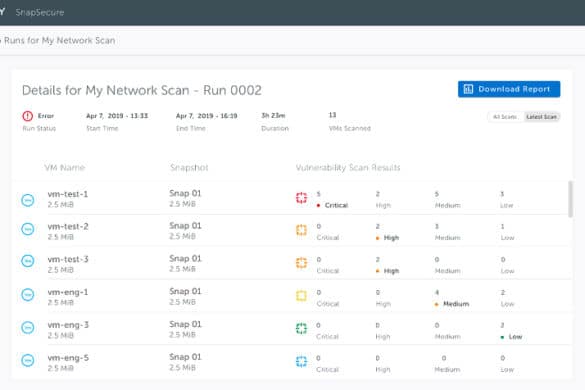Click the yellow scan-result icon for vm-eng-1
The image size is (585, 390).
coord(301,296)
